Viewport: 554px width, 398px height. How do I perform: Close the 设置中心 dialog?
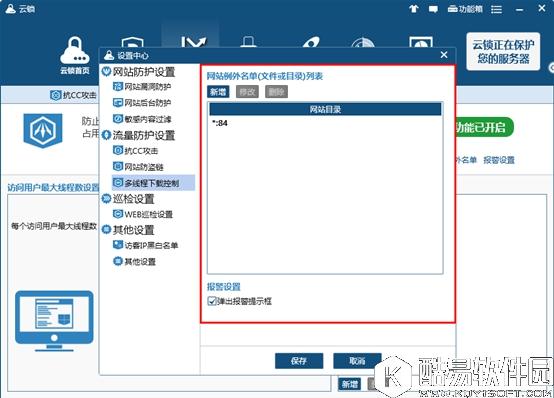point(444,55)
